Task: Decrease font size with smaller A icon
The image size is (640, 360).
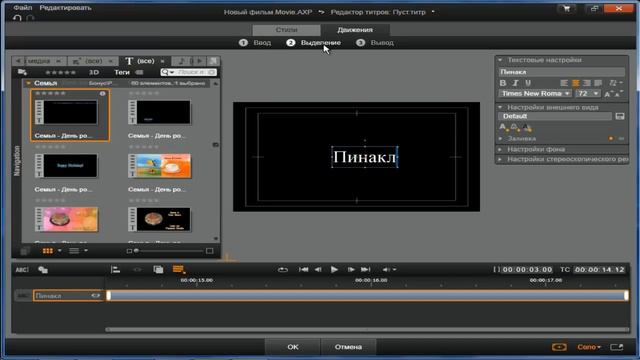Action: [619, 94]
